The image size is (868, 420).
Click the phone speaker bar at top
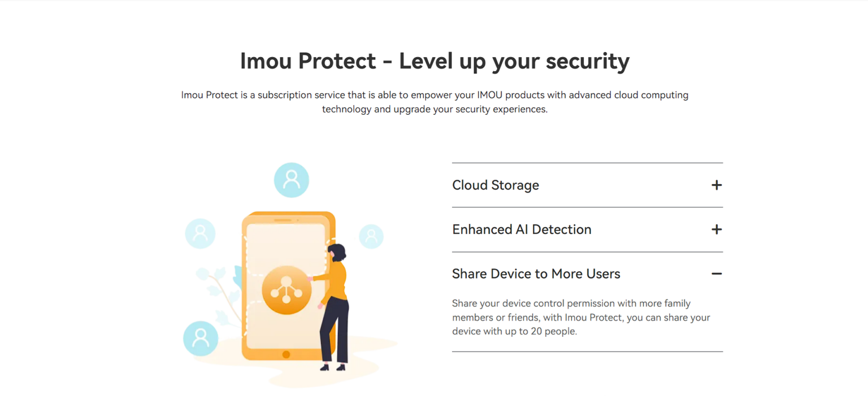point(283,219)
